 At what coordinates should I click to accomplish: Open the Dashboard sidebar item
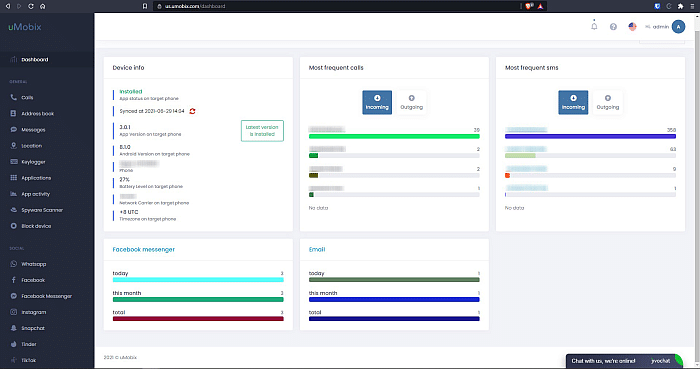point(35,59)
